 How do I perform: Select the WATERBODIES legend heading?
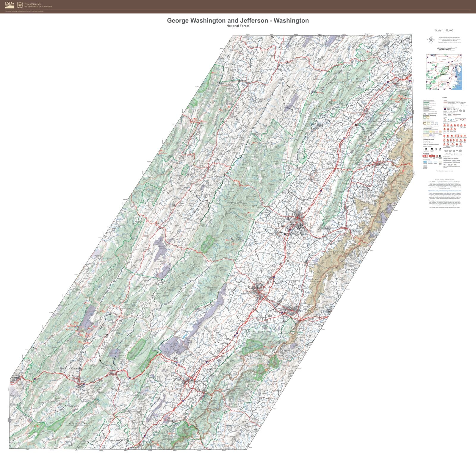pos(426,160)
